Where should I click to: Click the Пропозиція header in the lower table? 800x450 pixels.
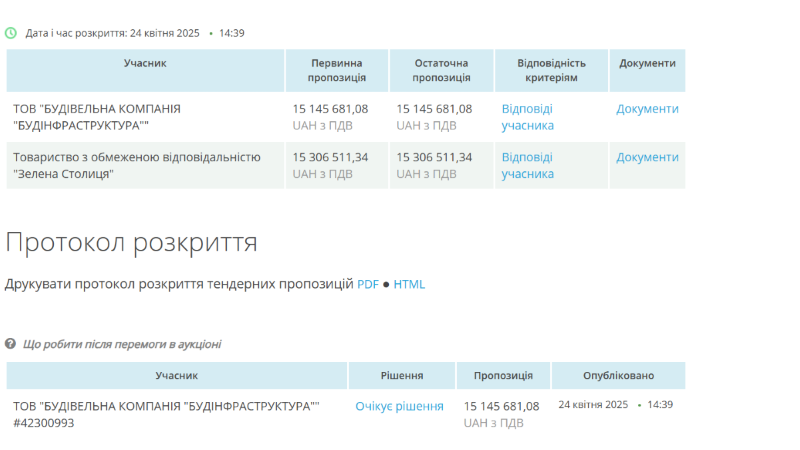tap(503, 376)
